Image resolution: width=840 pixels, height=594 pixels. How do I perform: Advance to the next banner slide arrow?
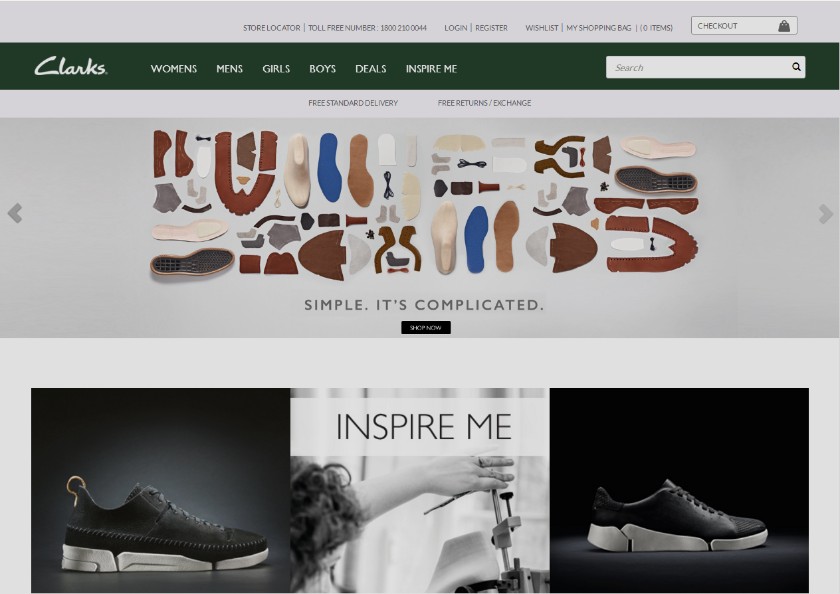pyautogui.click(x=826, y=213)
